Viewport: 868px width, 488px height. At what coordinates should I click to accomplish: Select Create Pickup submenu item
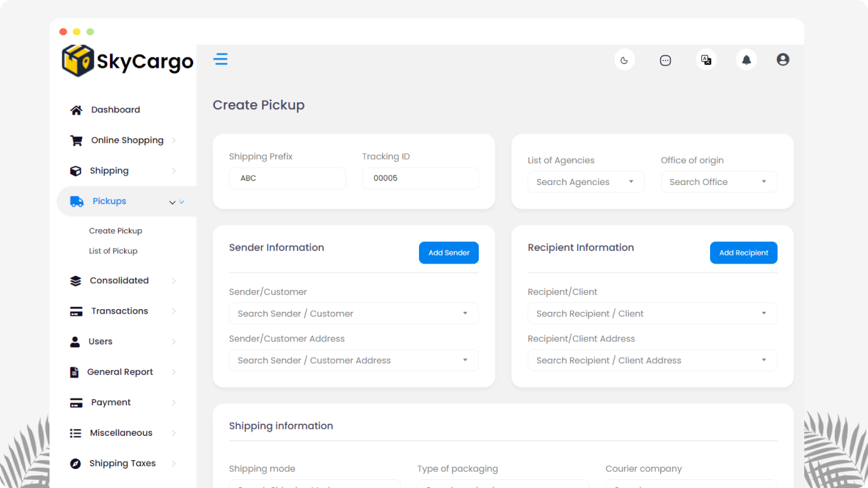(x=115, y=230)
